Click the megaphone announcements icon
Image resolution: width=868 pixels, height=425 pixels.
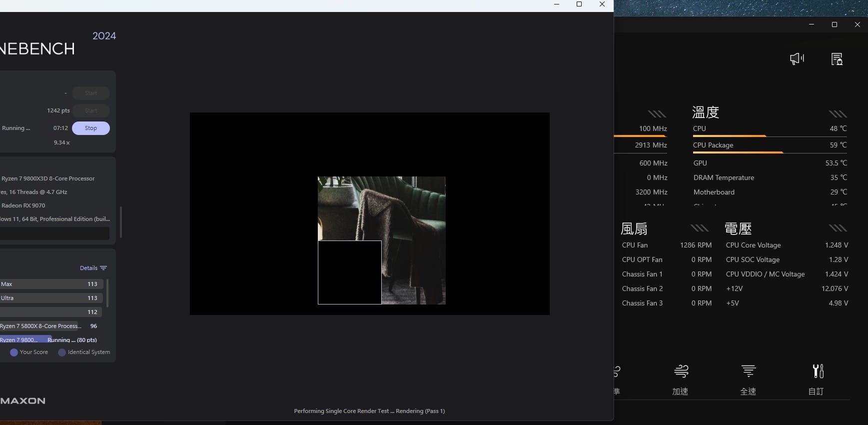[797, 59]
